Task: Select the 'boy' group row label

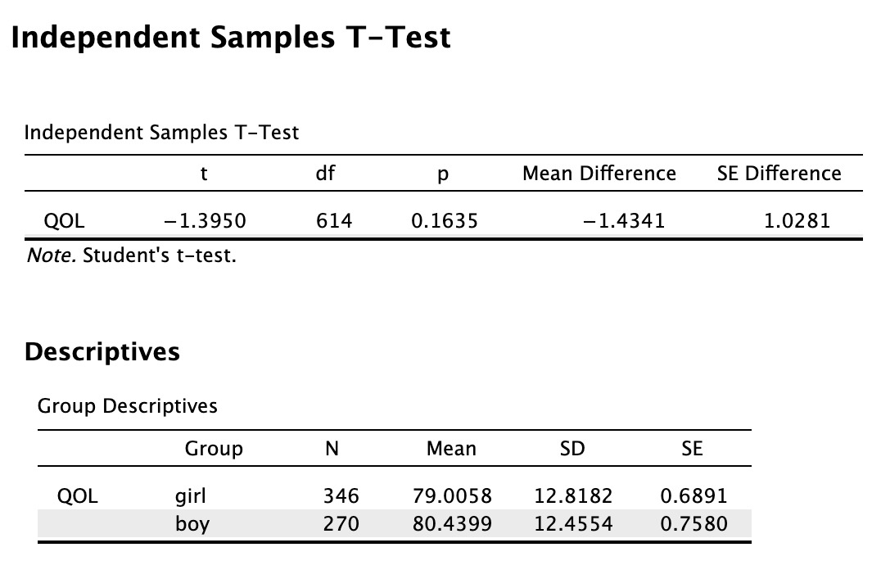Action: (192, 524)
